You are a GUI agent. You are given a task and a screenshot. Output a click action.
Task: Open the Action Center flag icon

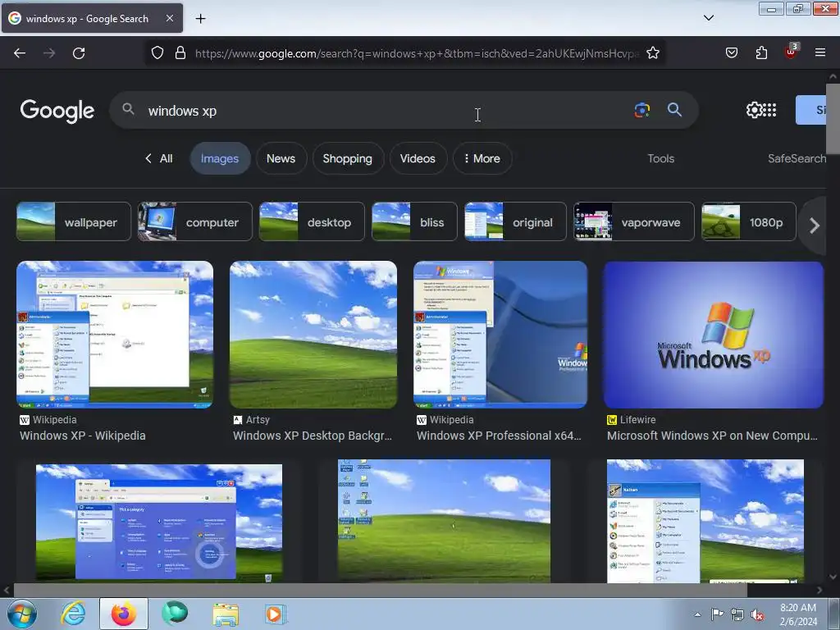(x=717, y=614)
